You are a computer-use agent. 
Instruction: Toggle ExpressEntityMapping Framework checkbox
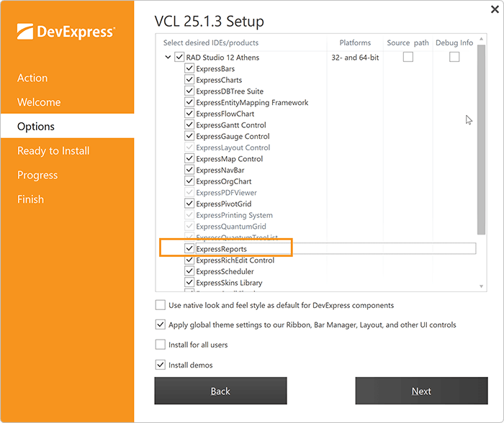[x=189, y=102]
